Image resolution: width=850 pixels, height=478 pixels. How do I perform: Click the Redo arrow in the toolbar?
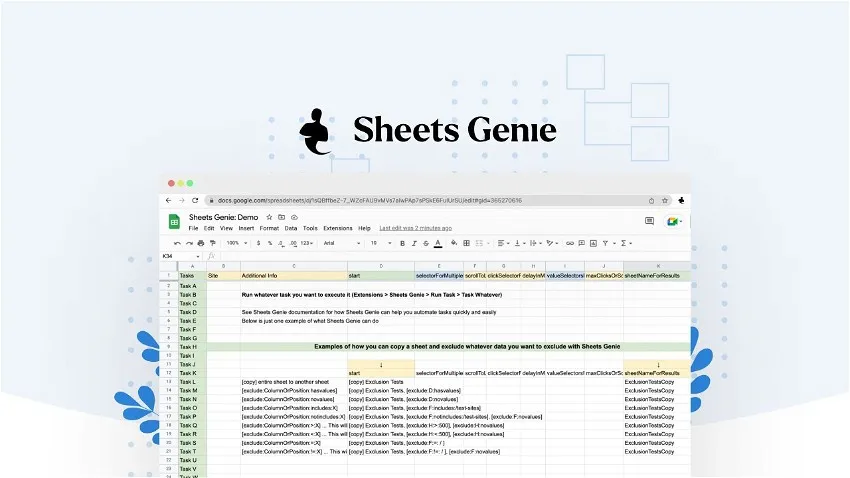[189, 243]
